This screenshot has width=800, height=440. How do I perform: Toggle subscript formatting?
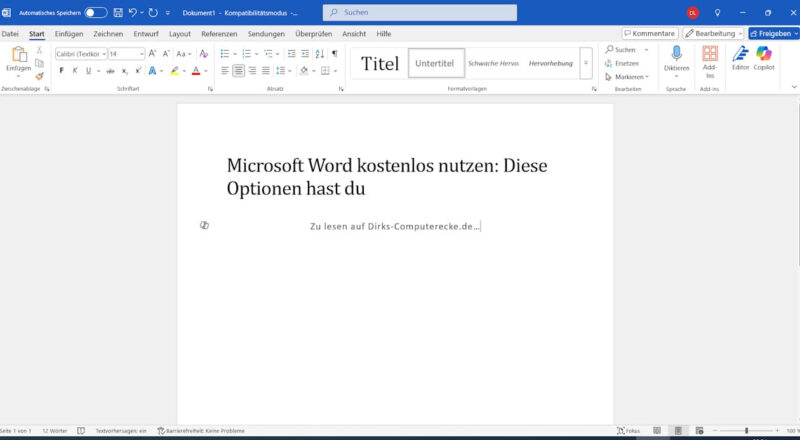point(124,71)
